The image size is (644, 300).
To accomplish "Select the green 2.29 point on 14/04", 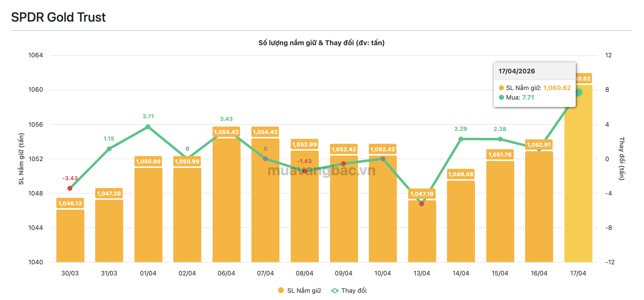I will coord(461,139).
